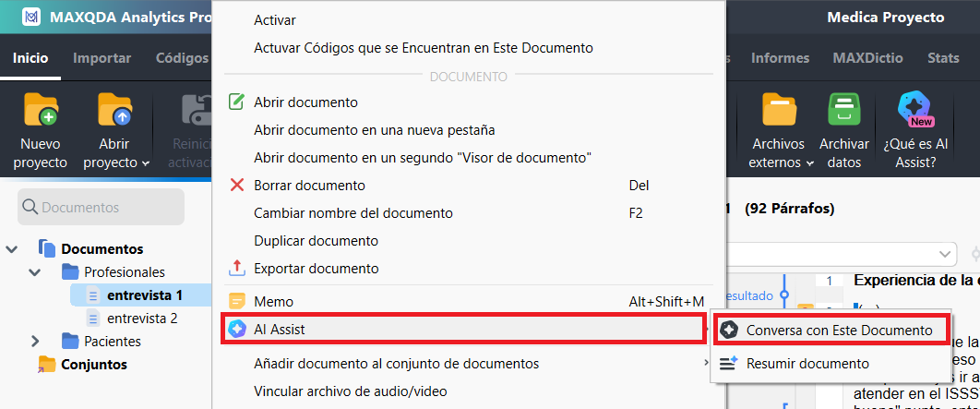Click the Nuevo proyecto folder icon
The height and width of the screenshot is (409, 980).
pyautogui.click(x=41, y=110)
